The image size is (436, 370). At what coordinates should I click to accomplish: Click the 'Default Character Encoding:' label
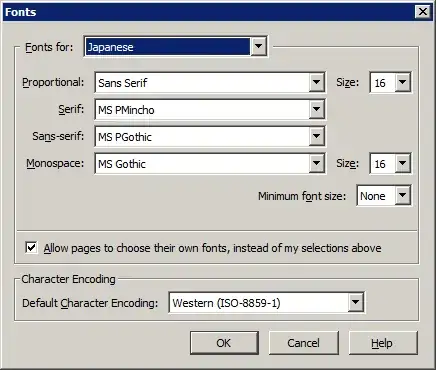90,303
